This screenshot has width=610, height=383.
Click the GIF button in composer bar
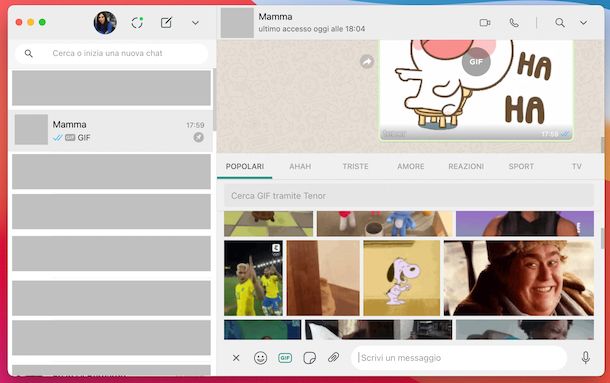285,358
